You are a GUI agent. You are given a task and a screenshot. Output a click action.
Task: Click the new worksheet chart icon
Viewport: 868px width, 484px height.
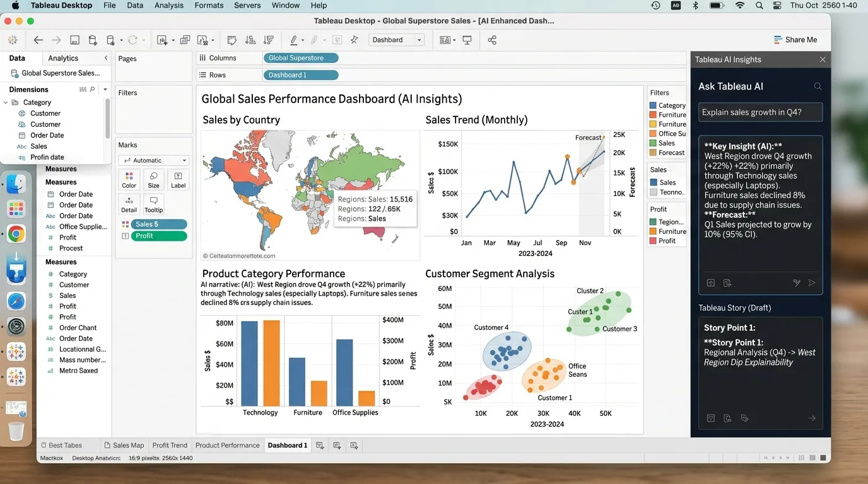click(161, 40)
